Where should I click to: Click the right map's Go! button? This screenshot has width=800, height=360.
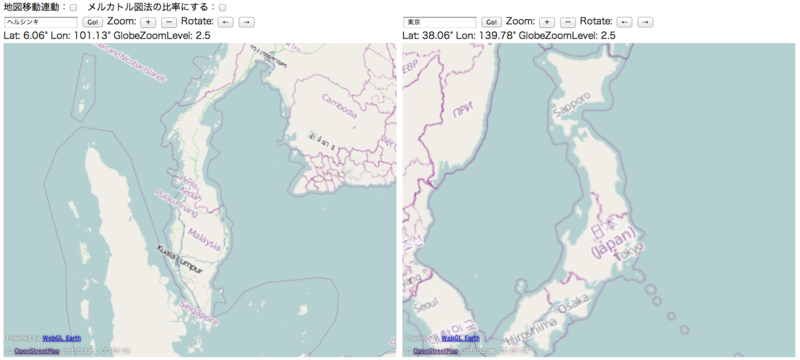tap(491, 22)
